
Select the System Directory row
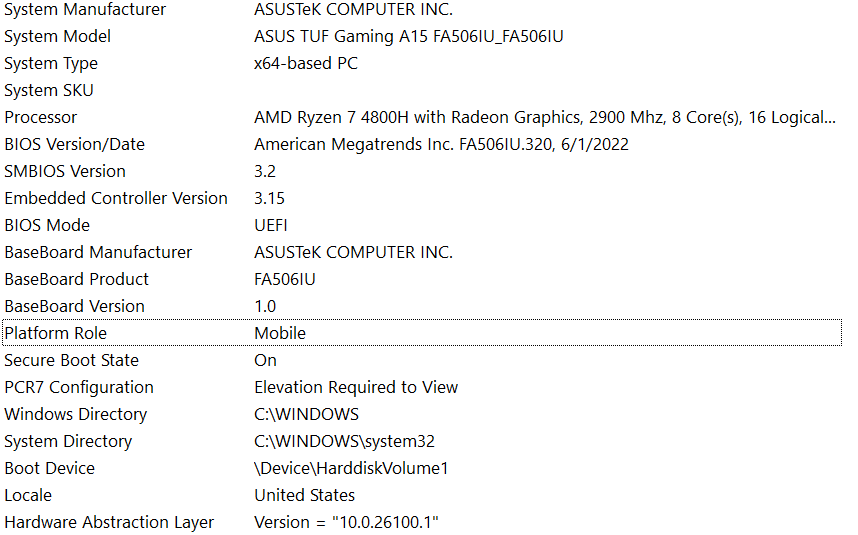click(x=68, y=442)
